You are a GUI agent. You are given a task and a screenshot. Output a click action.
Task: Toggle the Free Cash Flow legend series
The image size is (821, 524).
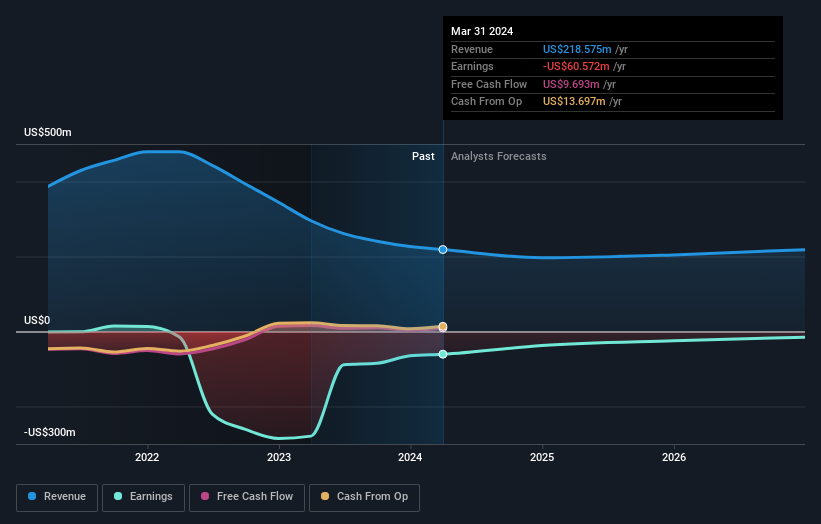coord(247,497)
